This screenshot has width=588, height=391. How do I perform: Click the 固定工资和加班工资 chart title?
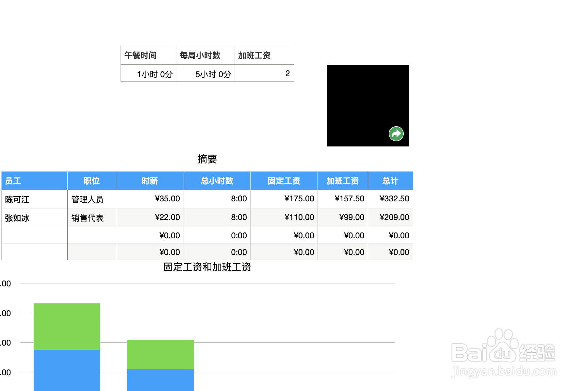(x=206, y=267)
